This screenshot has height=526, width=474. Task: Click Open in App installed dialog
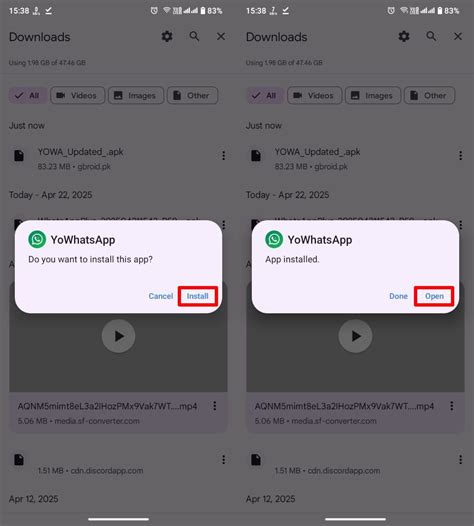[434, 296]
